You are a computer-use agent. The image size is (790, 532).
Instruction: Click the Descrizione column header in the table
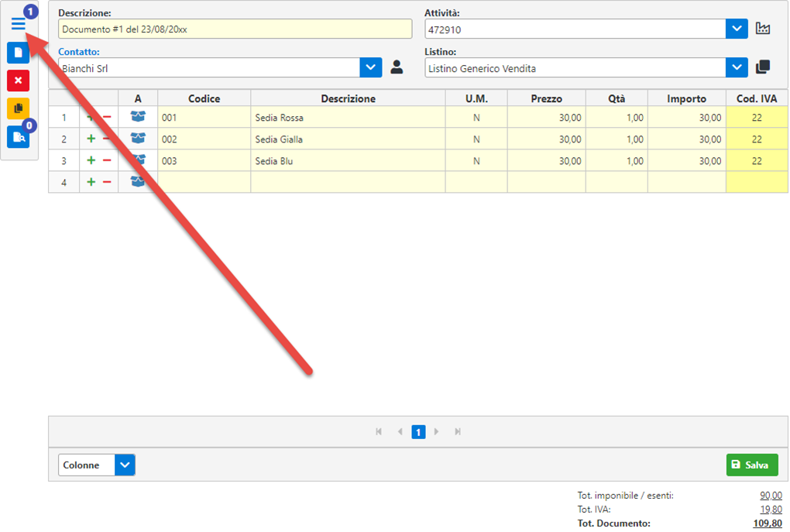pos(349,98)
